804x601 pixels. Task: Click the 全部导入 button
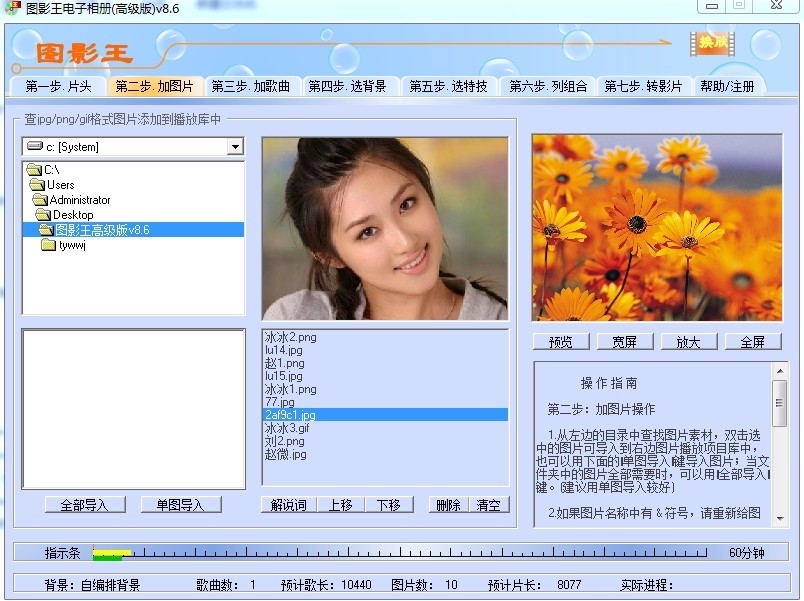tap(85, 505)
